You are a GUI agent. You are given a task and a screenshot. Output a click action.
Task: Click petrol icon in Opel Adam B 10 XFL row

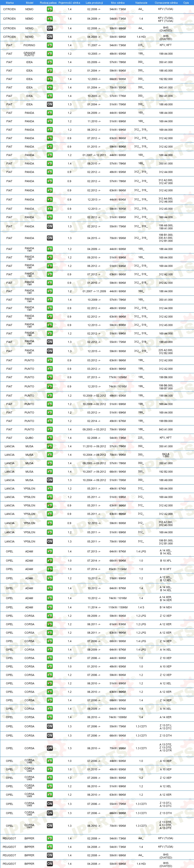[50, 561]
